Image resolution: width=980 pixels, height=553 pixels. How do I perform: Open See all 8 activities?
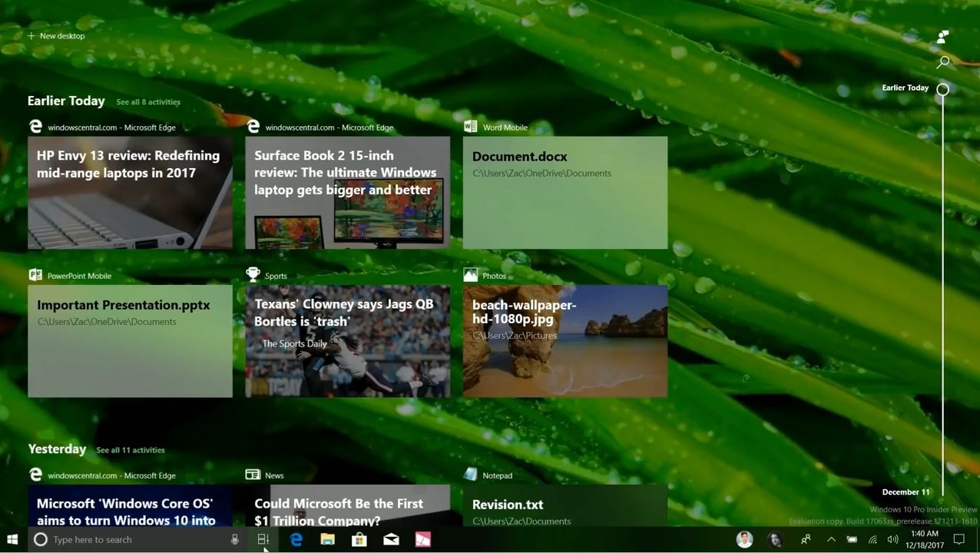[x=147, y=101]
